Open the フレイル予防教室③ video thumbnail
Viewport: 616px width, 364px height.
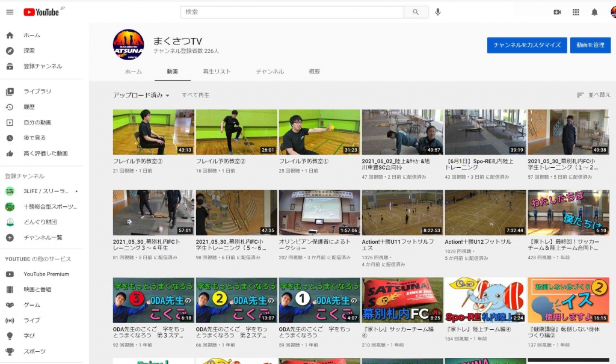click(153, 132)
